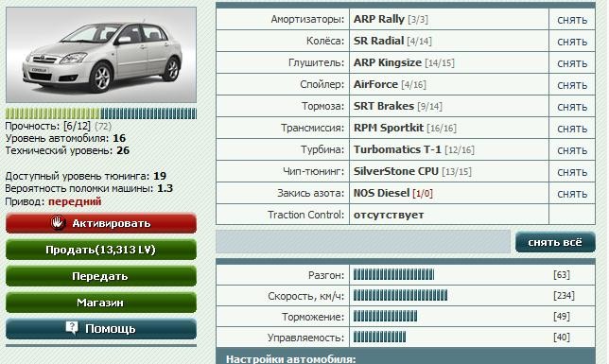
Task: Click the car photo thumbnail
Action: click(101, 55)
